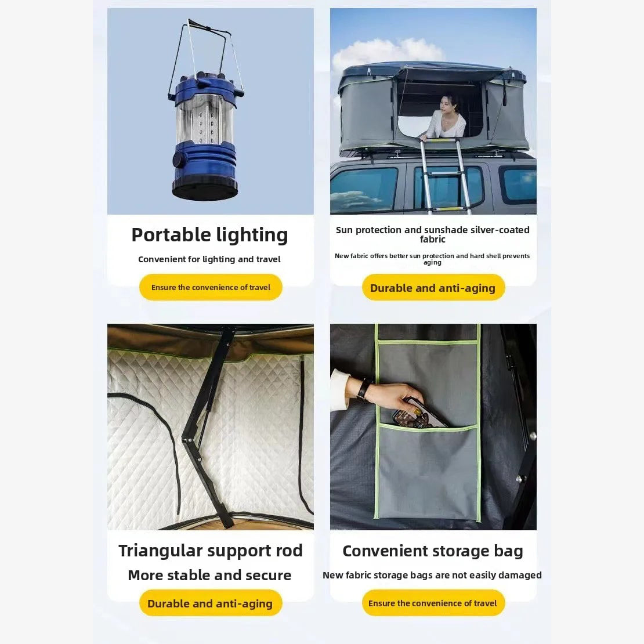The image size is (644, 644).
Task: Click the 'Durable and anti-aging' badge under Triangular support rod
Action: [210, 603]
